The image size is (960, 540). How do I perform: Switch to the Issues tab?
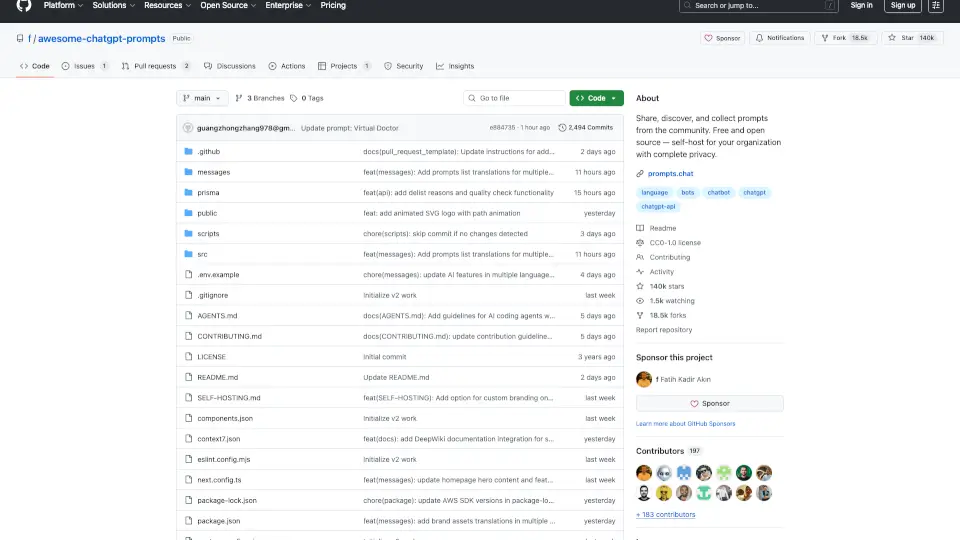(84, 66)
